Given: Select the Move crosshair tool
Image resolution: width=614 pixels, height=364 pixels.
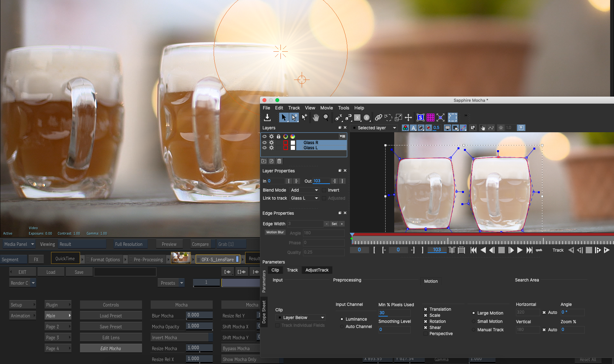Looking at the screenshot, I should [x=408, y=117].
